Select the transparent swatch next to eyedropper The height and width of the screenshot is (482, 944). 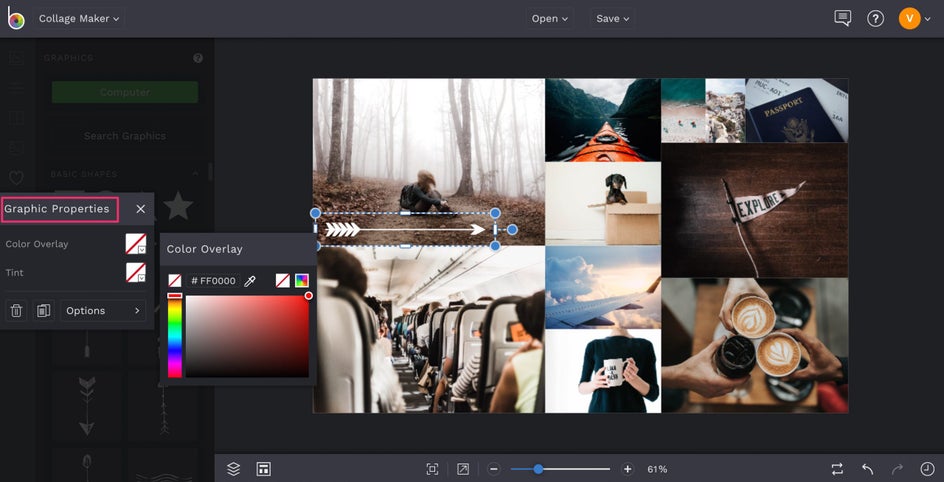click(x=282, y=280)
